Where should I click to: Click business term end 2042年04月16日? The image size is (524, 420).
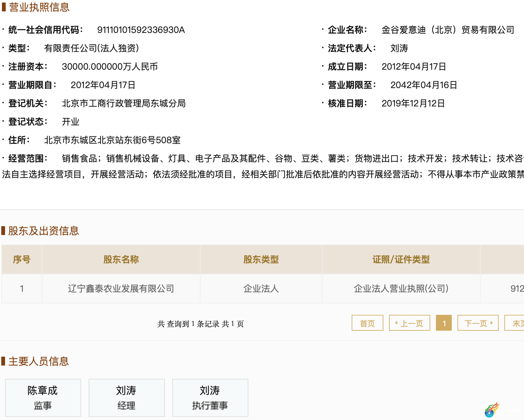pos(424,85)
